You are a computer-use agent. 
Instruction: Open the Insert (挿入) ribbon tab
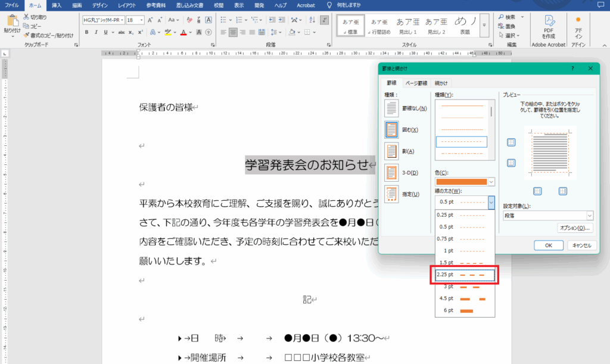pyautogui.click(x=57, y=5)
